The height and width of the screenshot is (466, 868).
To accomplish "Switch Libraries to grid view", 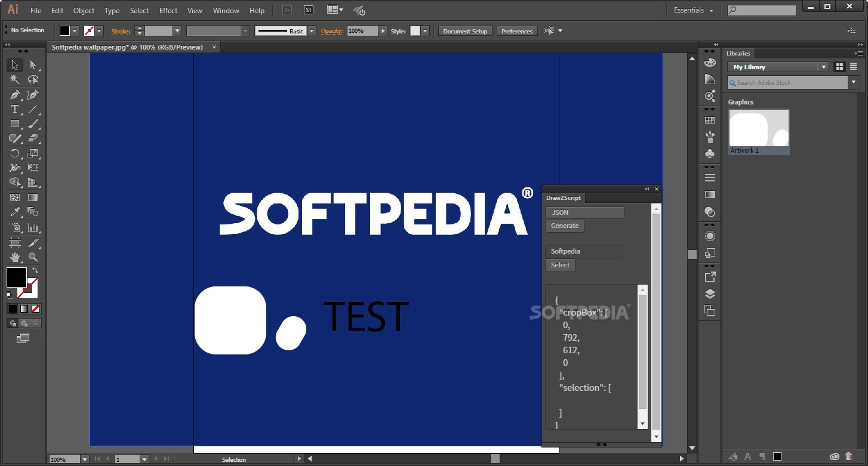I will coord(840,67).
